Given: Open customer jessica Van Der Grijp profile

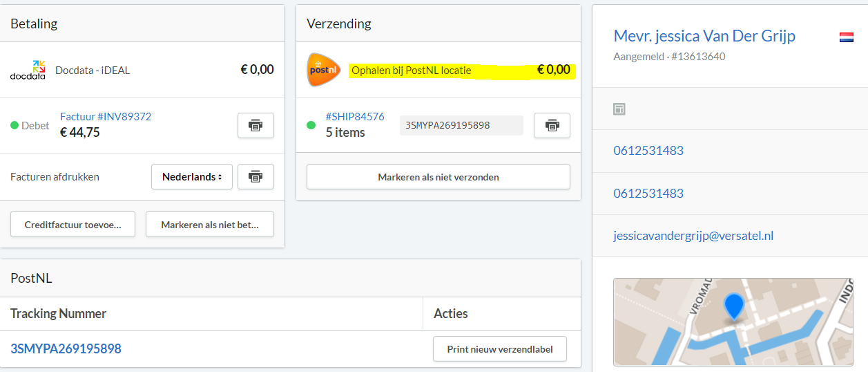Looking at the screenshot, I should point(704,36).
